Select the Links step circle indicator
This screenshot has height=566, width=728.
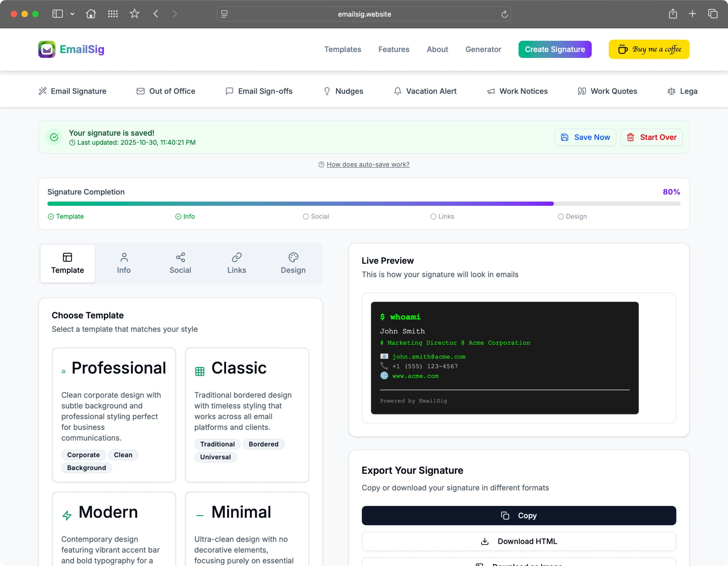tap(433, 216)
